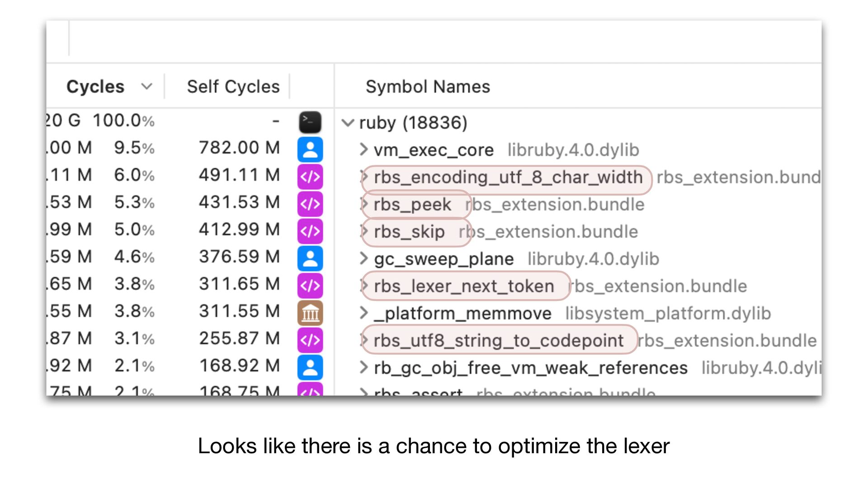Click the blue user icon for vm_exec_core
The image size is (868, 488).
(310, 150)
